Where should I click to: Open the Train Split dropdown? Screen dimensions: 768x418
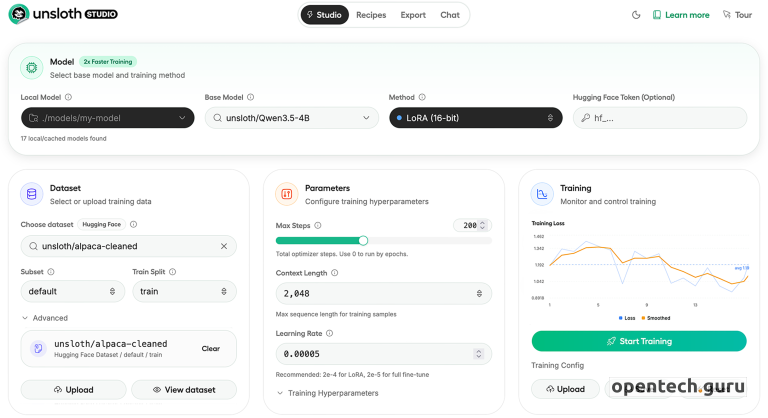click(x=184, y=291)
